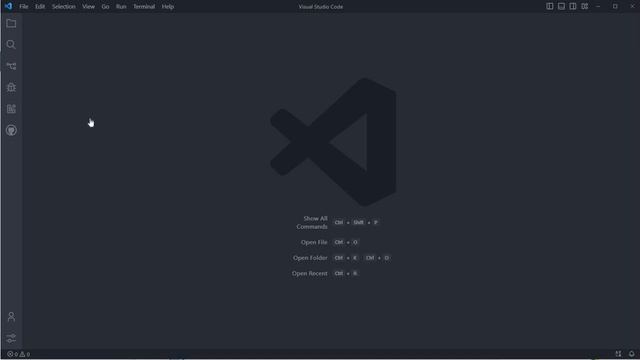This screenshot has width=640, height=360.
Task: Open the Go menu
Action: coord(105,7)
